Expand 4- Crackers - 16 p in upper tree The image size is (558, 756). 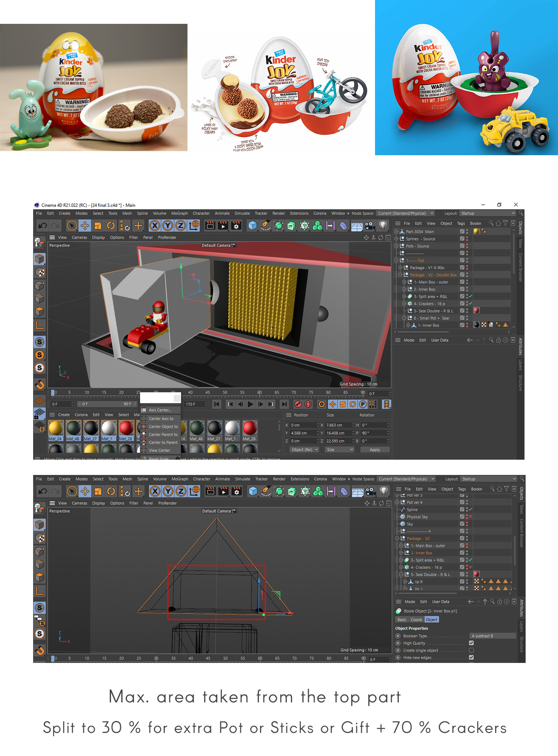click(404, 304)
